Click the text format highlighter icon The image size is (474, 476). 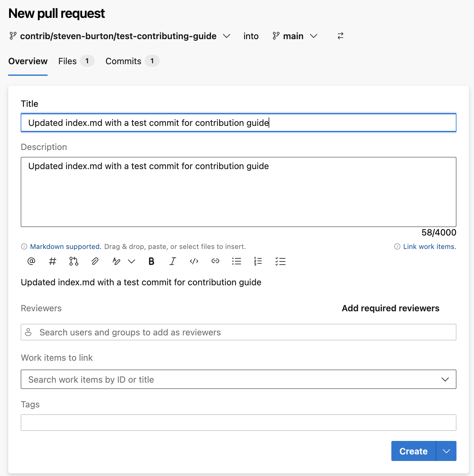coord(116,261)
